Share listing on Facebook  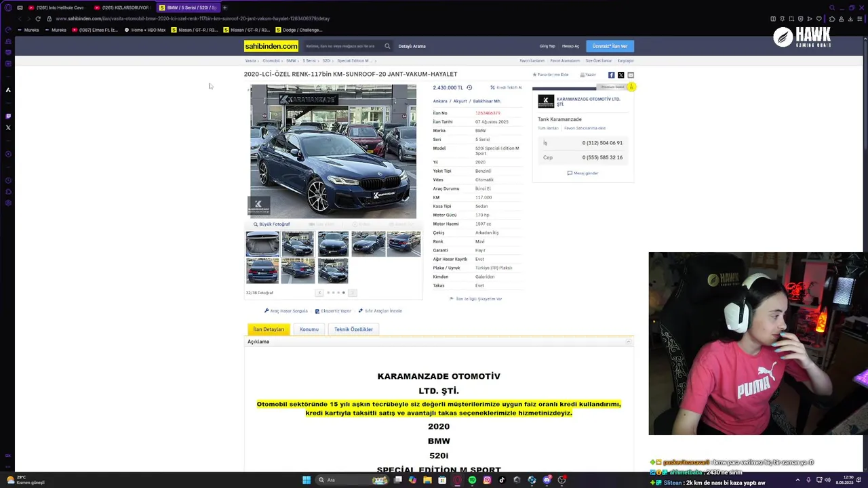(611, 75)
